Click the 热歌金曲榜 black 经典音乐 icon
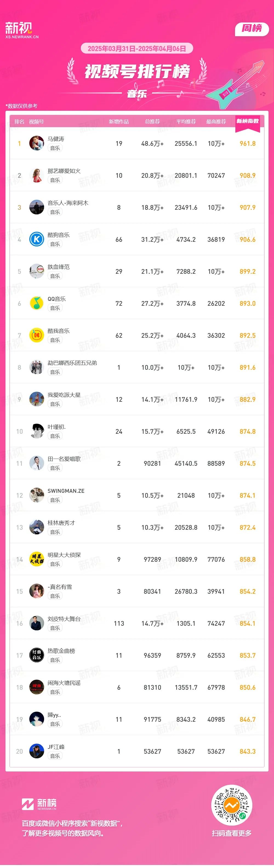 37,656
